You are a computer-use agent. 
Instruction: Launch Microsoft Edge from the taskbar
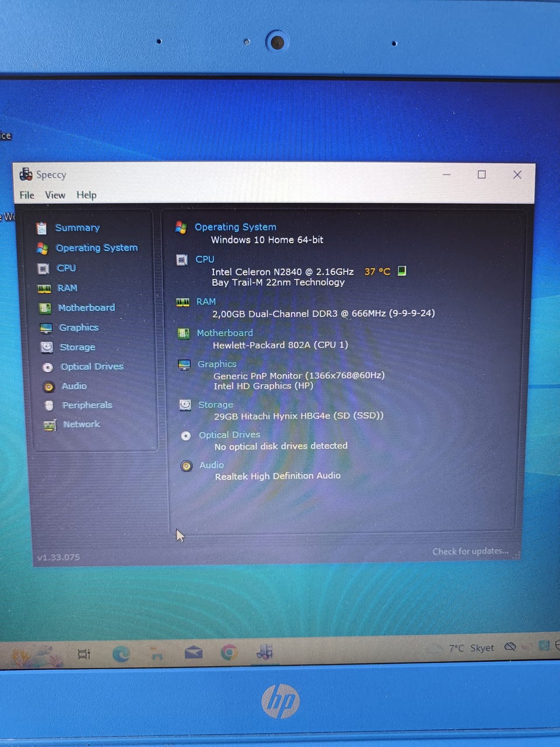(121, 654)
